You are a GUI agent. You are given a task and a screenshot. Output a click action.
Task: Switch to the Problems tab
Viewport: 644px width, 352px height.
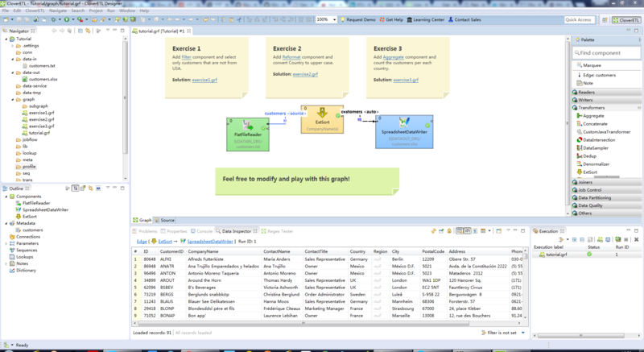(145, 231)
